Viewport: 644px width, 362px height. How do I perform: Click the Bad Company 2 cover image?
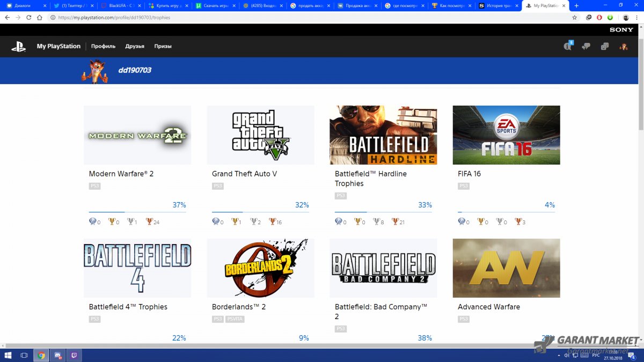[383, 268]
